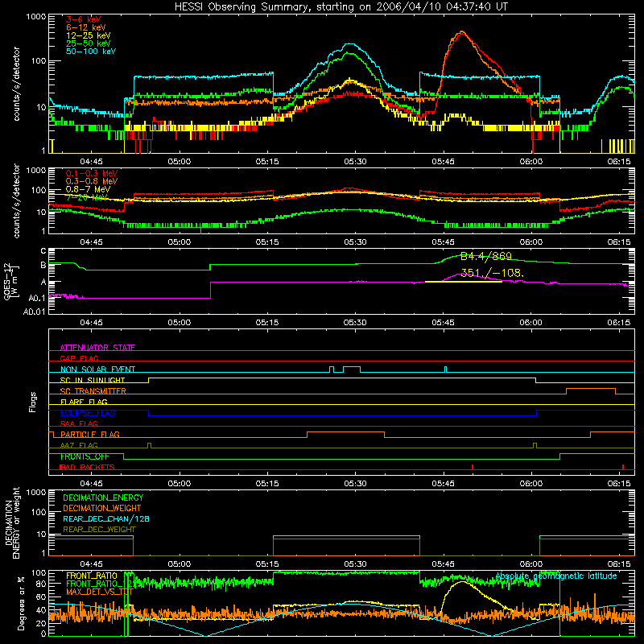Select the GOES-12 axis title
This screenshot has height=644, width=644.
point(10,281)
